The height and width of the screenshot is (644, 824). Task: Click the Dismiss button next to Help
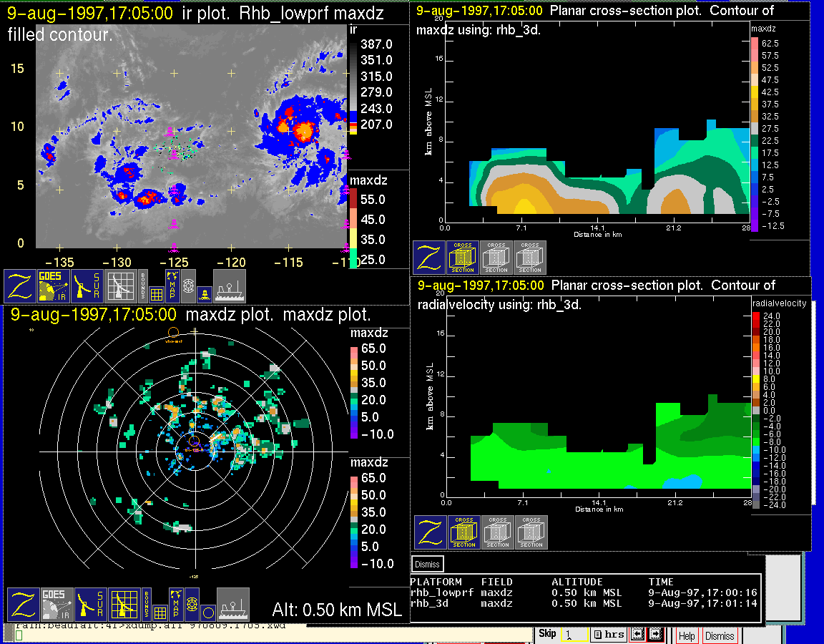click(720, 635)
